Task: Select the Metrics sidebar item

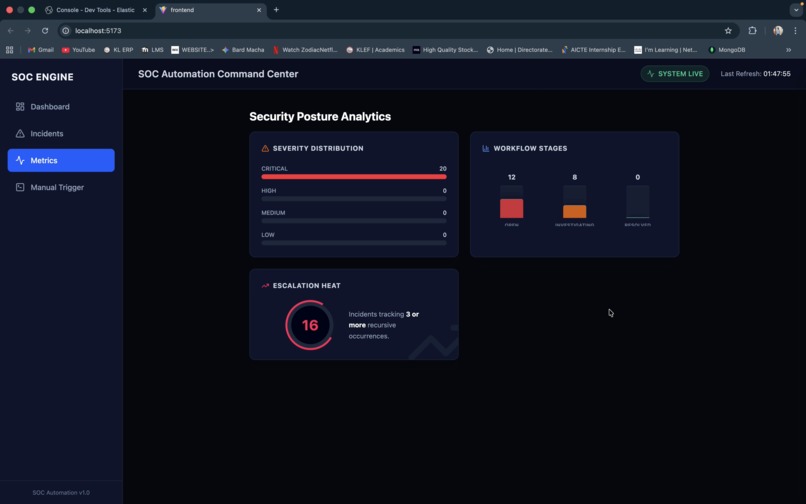Action: [61, 160]
